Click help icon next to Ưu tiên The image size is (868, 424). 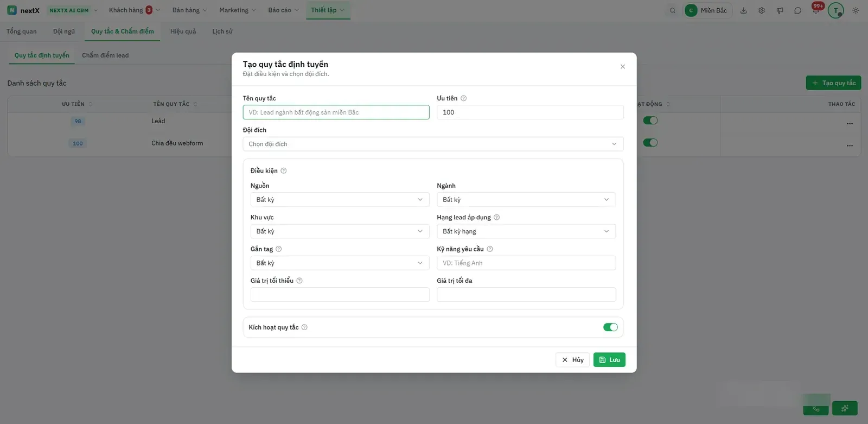[464, 98]
